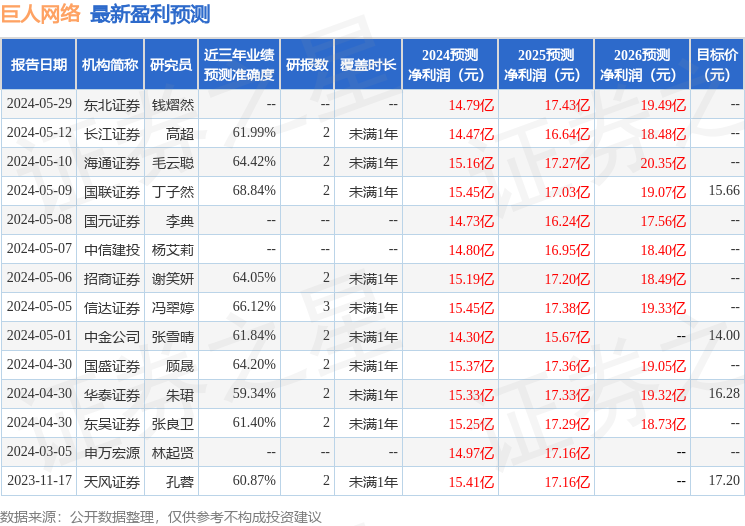745x526 pixels.
Task: Click the date 2024-03-05
Action: (x=39, y=451)
